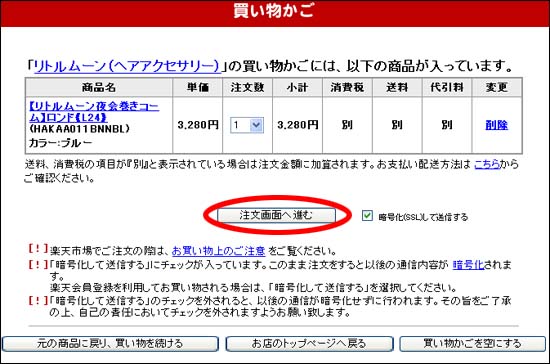
Task: Click the 送料 column header
Action: (397, 87)
